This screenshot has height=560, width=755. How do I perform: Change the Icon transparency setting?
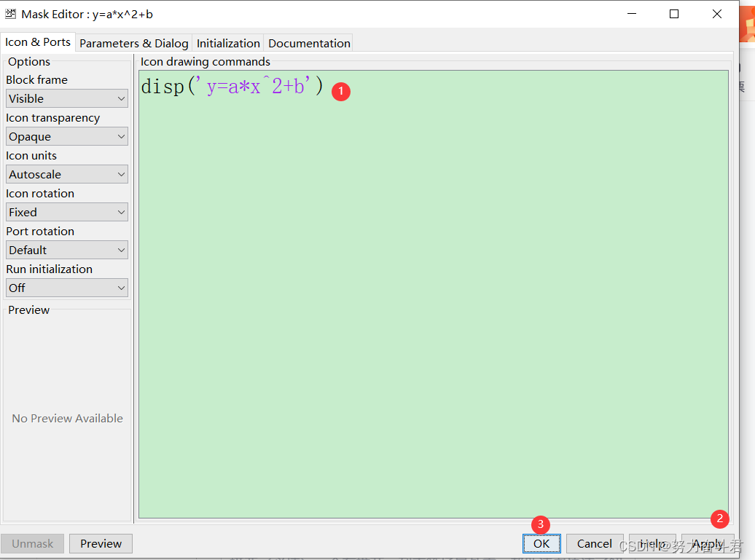(x=66, y=136)
